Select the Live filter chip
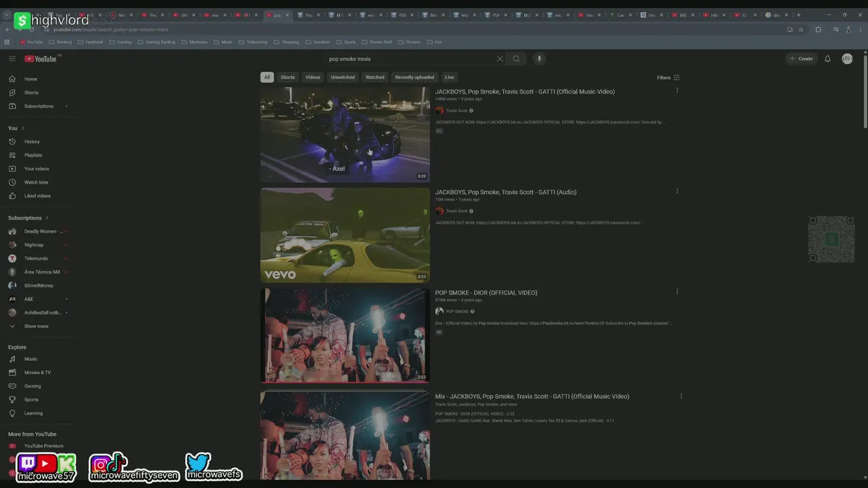 coord(449,77)
